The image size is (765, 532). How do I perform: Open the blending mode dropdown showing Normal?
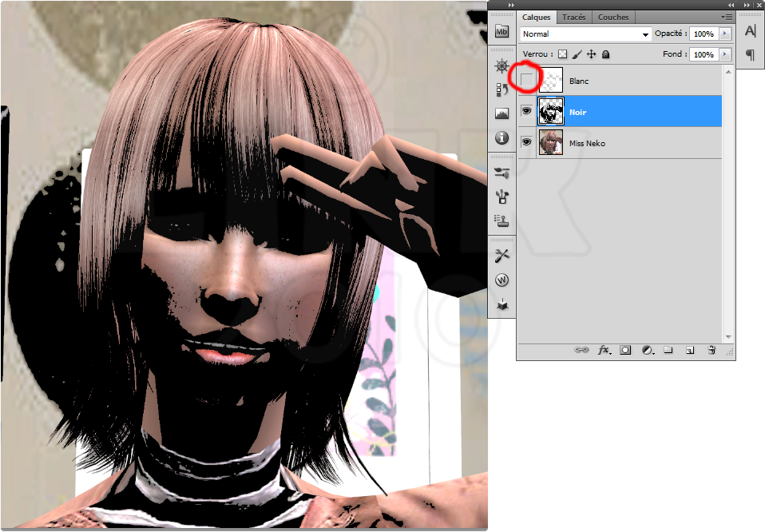coord(586,34)
